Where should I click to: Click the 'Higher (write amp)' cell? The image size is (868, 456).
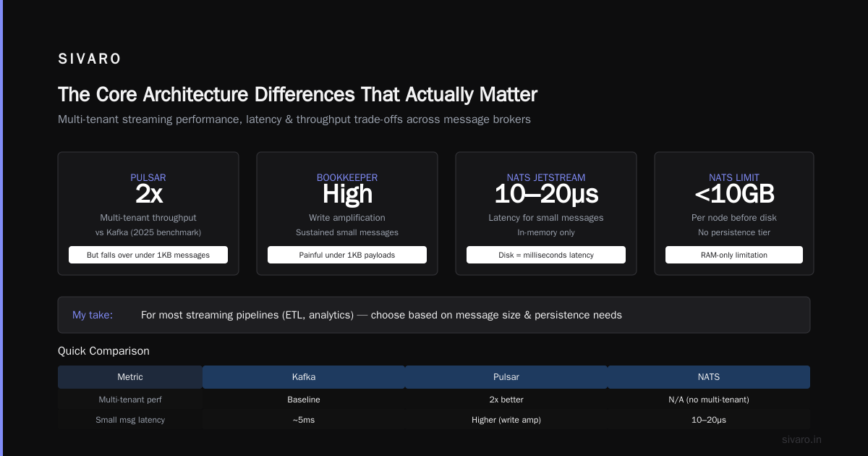pyautogui.click(x=506, y=420)
